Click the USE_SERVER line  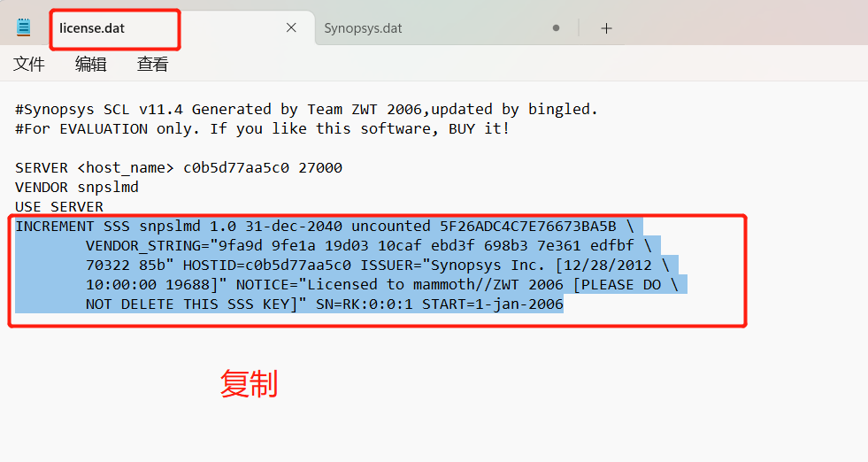pyautogui.click(x=59, y=206)
